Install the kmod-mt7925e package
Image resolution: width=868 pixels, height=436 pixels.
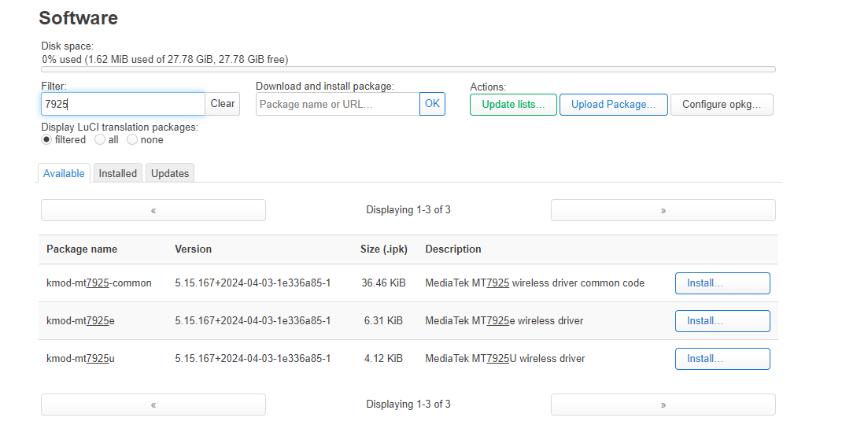(x=722, y=321)
